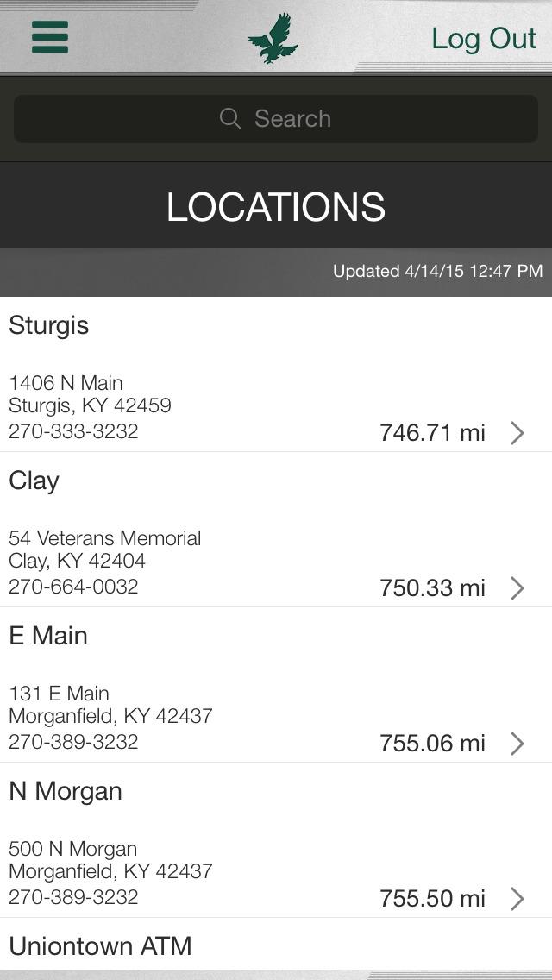
Task: Select the Clay location name
Action: click(x=34, y=481)
